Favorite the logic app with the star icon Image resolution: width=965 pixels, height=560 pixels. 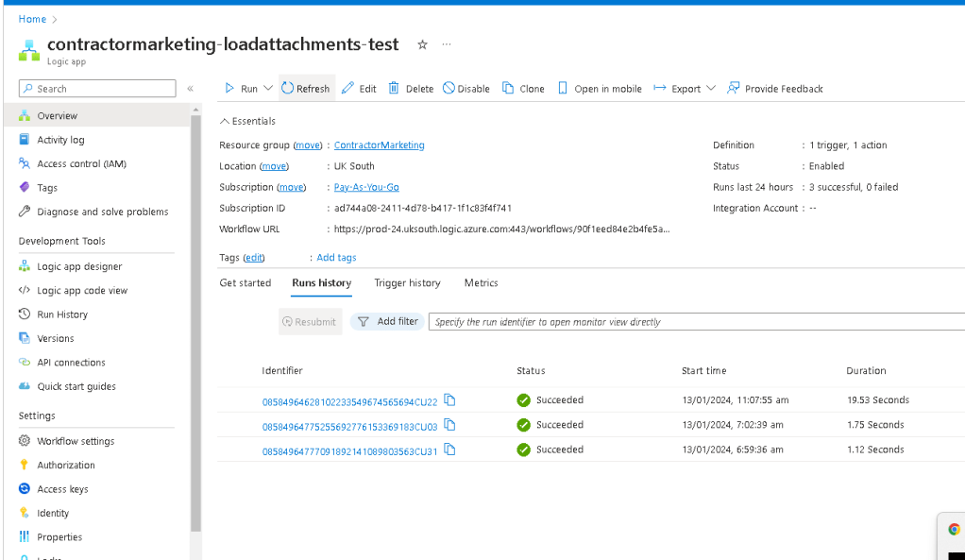click(x=422, y=44)
